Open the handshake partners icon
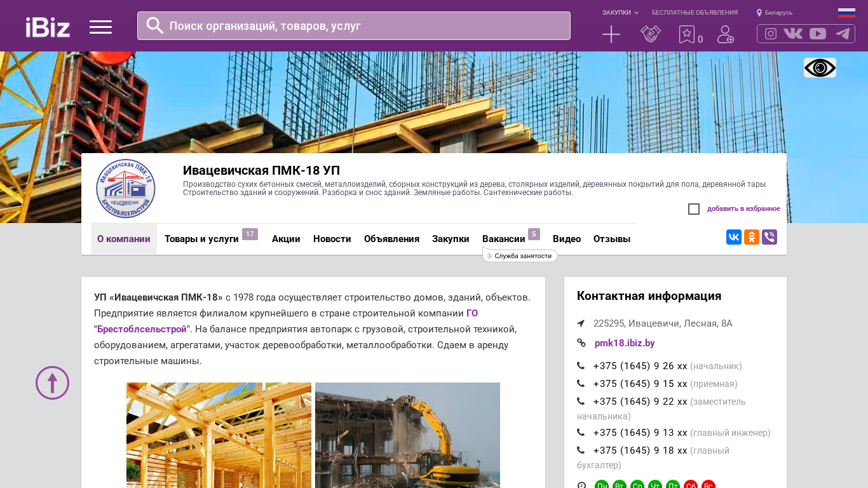868x488 pixels. pyautogui.click(x=651, y=34)
